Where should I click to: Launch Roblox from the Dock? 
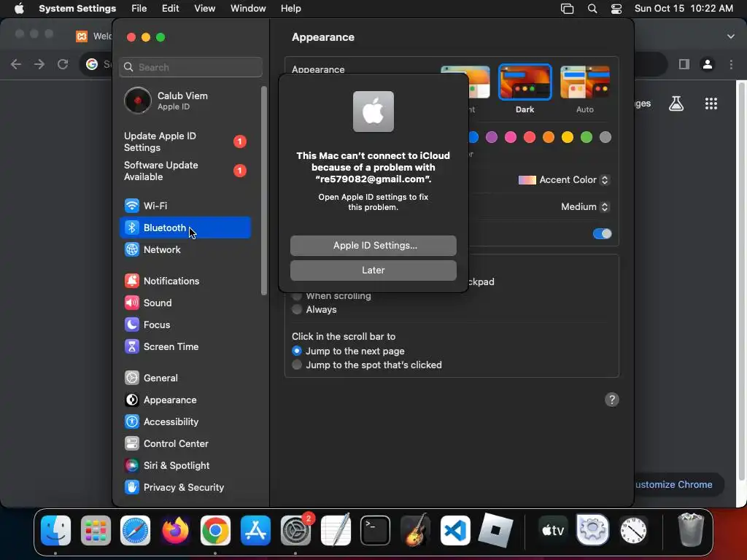pos(495,531)
